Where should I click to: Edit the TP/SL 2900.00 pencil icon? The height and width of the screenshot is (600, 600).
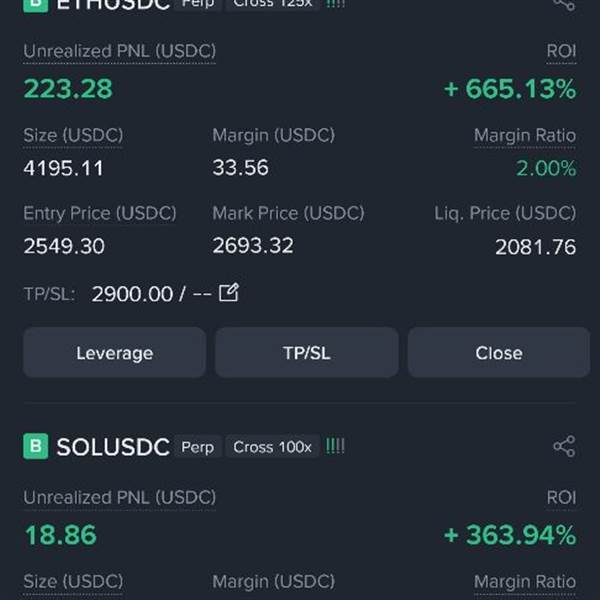pyautogui.click(x=229, y=293)
